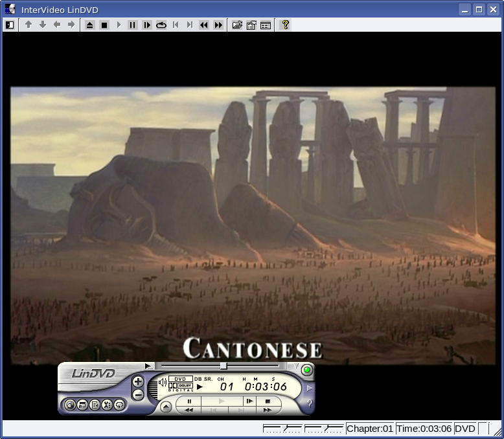
Task: Click the elapsed time 0:03:06 in display
Action: click(x=266, y=387)
